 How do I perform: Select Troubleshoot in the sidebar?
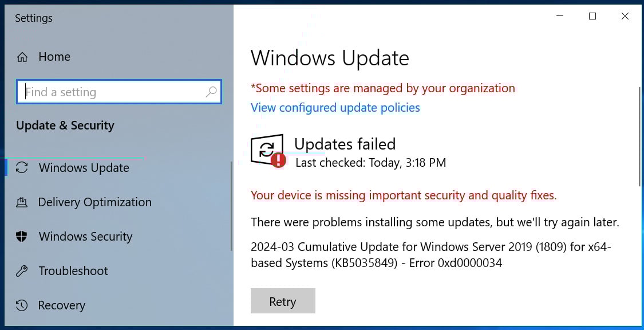(73, 271)
